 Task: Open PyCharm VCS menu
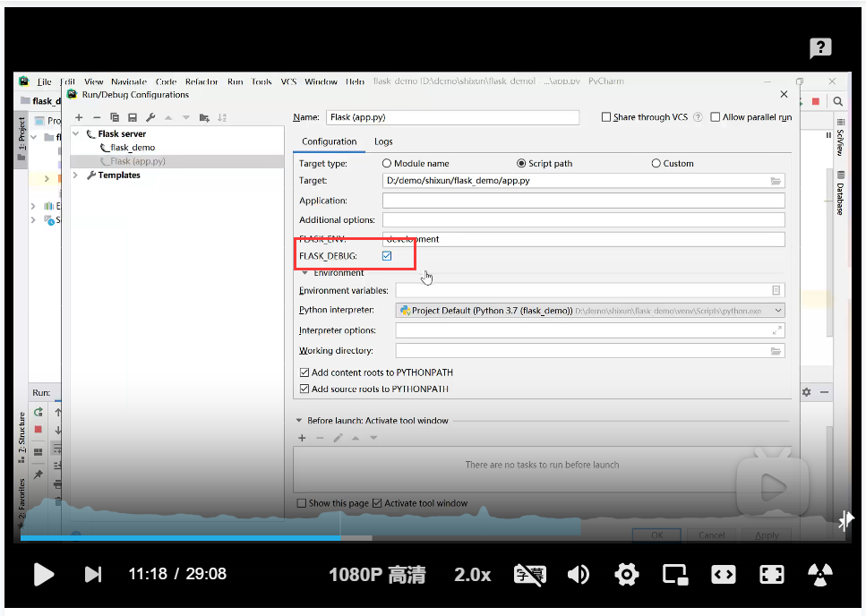(288, 81)
